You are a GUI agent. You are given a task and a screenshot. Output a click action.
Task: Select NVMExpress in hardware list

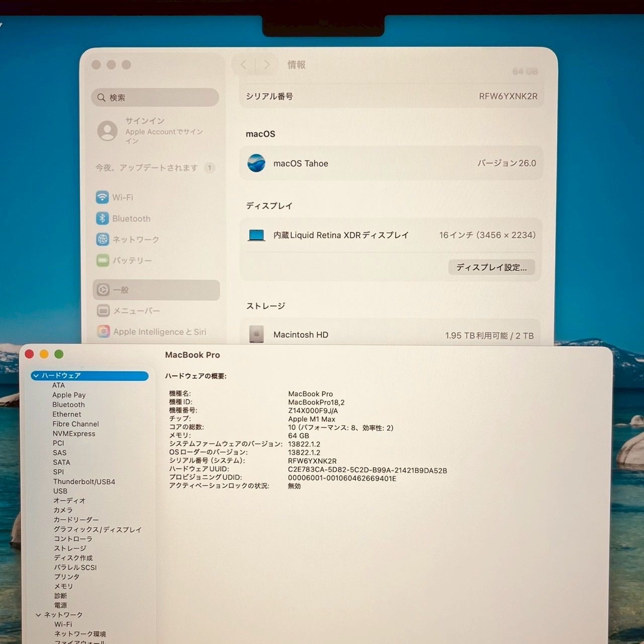[x=73, y=434]
